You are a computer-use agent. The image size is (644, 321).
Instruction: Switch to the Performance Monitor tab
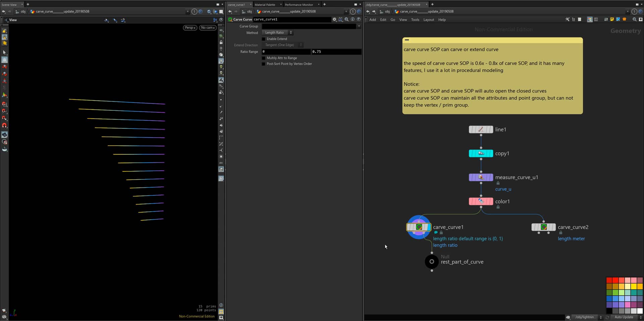point(299,5)
